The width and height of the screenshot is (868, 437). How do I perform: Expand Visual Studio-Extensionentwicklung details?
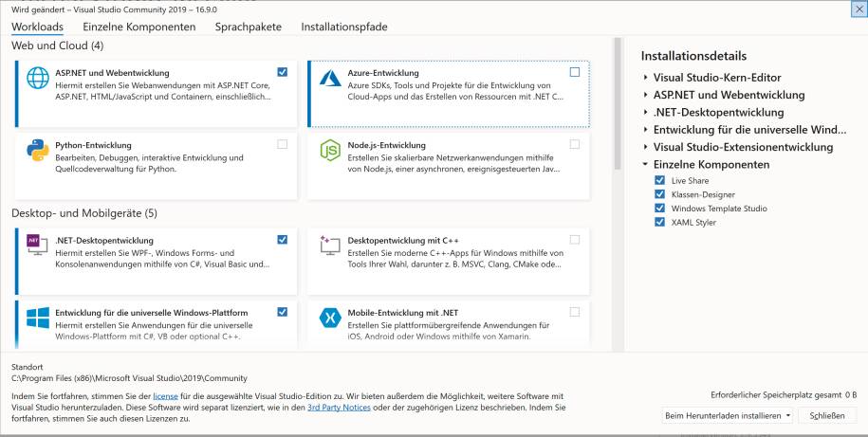pyautogui.click(x=645, y=147)
